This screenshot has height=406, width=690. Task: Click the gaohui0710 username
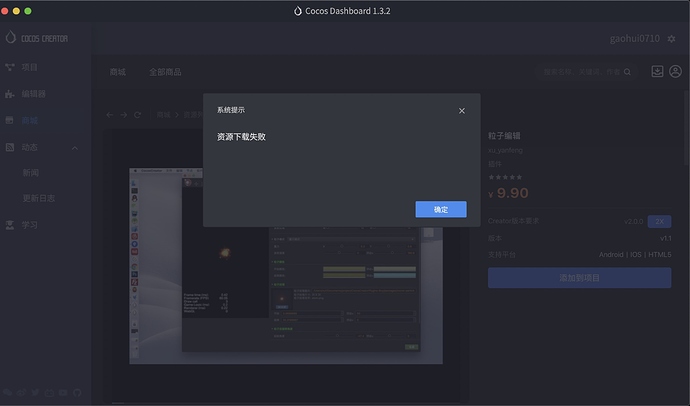coord(635,39)
